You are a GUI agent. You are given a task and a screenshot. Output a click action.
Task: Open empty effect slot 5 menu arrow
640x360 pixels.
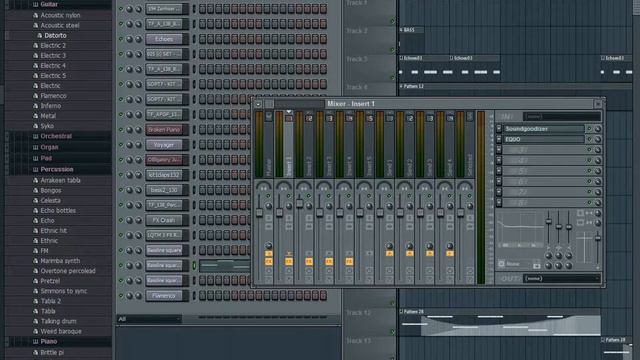(x=499, y=171)
